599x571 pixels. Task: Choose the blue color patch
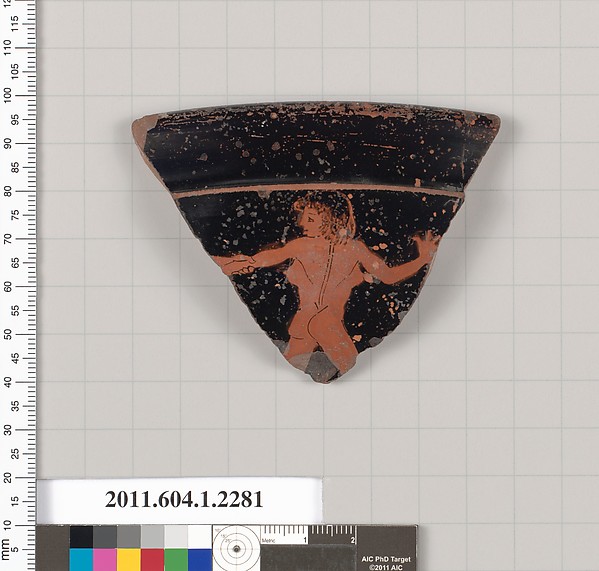200,560
